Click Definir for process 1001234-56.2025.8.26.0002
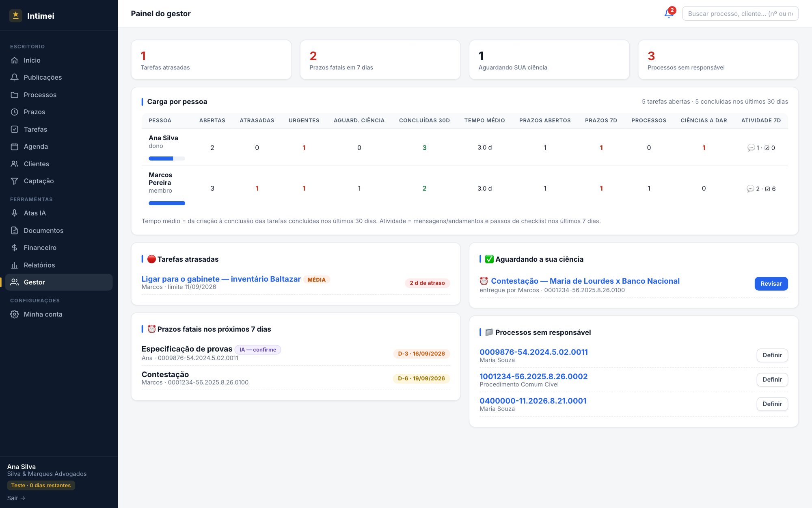The image size is (812, 508). pos(772,380)
